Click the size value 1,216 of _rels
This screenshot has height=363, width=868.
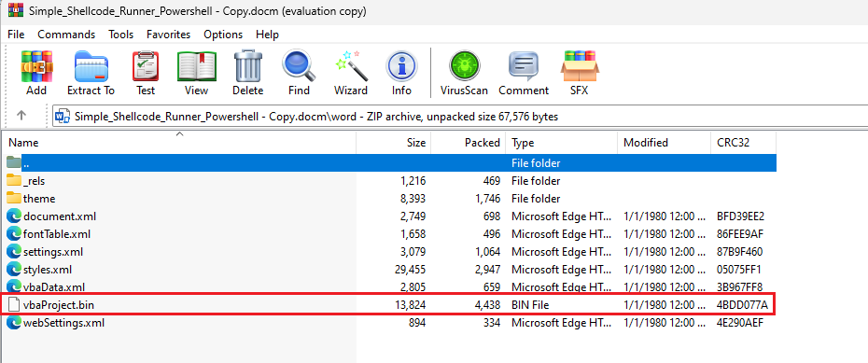coord(412,181)
